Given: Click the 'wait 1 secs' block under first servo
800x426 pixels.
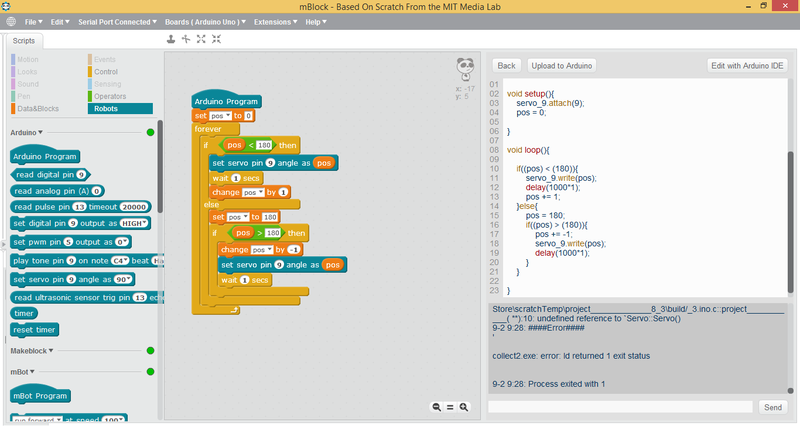Looking at the screenshot, I should (x=236, y=178).
